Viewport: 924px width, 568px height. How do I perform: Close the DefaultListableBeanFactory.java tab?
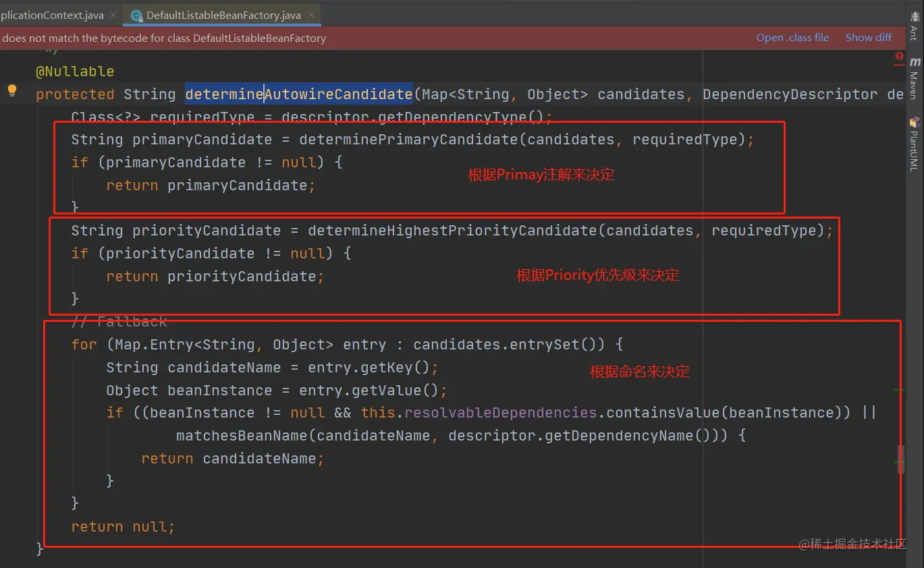[310, 16]
